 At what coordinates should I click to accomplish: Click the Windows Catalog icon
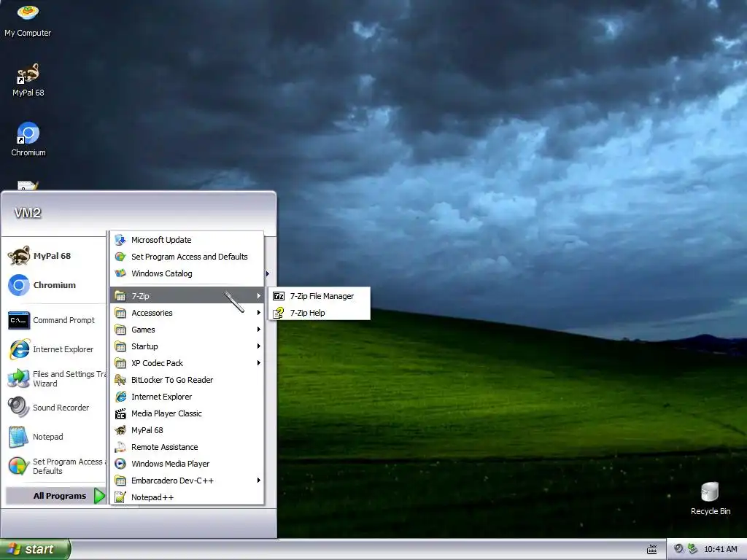120,273
